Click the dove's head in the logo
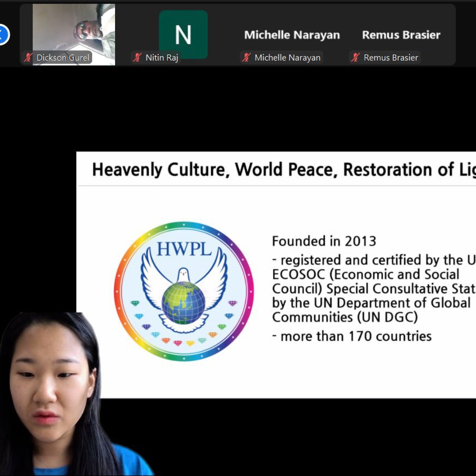The image size is (476, 476). coord(183,274)
